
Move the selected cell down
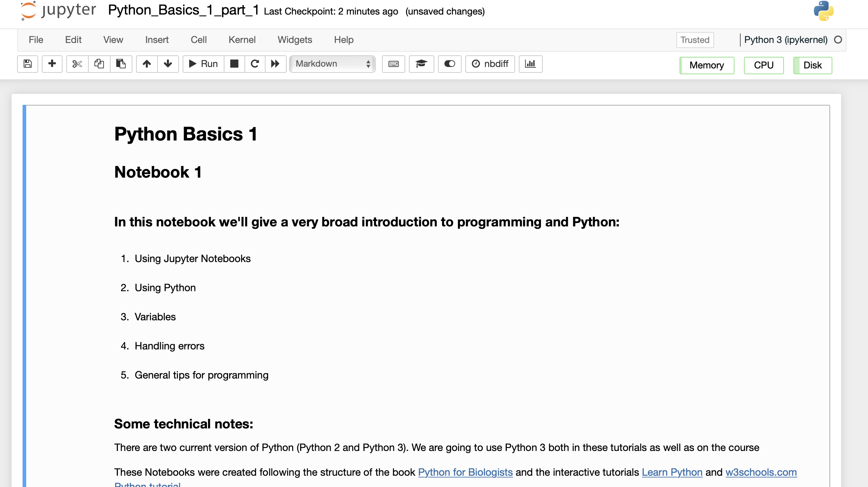coord(168,64)
